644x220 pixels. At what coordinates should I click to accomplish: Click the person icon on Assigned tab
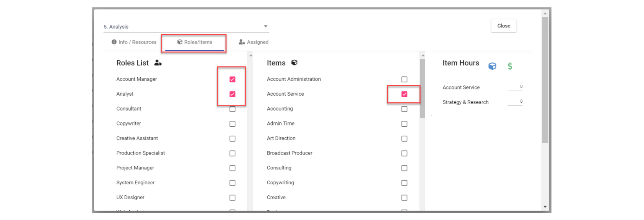tap(242, 42)
